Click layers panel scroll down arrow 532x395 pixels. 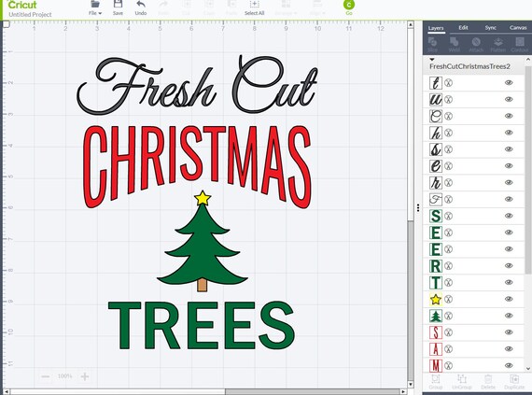click(528, 369)
